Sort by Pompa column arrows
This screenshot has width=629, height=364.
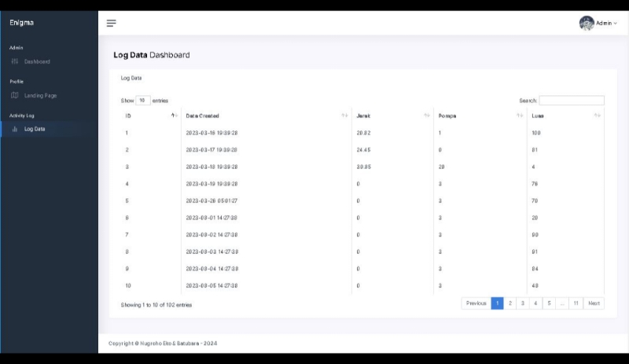520,116
